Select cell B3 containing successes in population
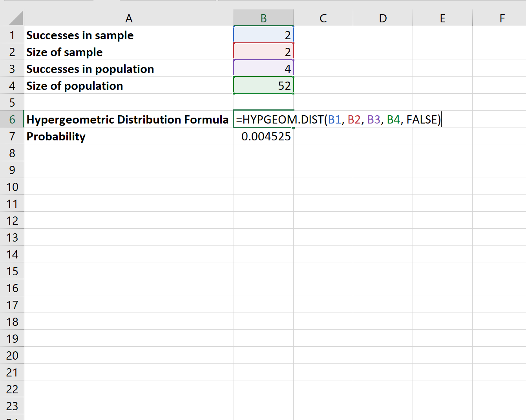The image size is (526, 420). (x=263, y=69)
